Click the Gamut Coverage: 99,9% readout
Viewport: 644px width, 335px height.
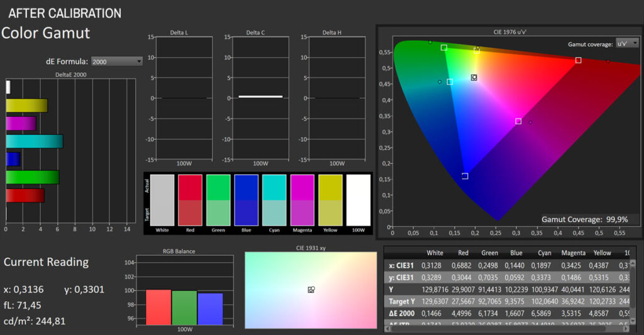[584, 219]
